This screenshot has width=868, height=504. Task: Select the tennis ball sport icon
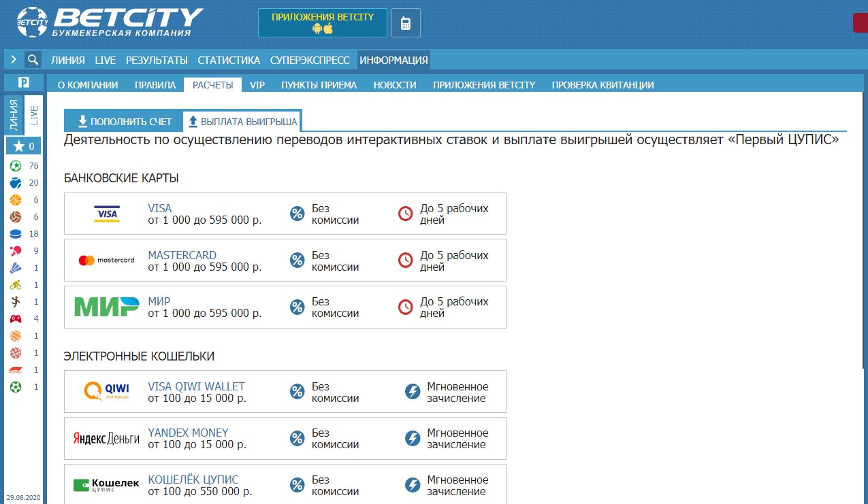point(16,183)
